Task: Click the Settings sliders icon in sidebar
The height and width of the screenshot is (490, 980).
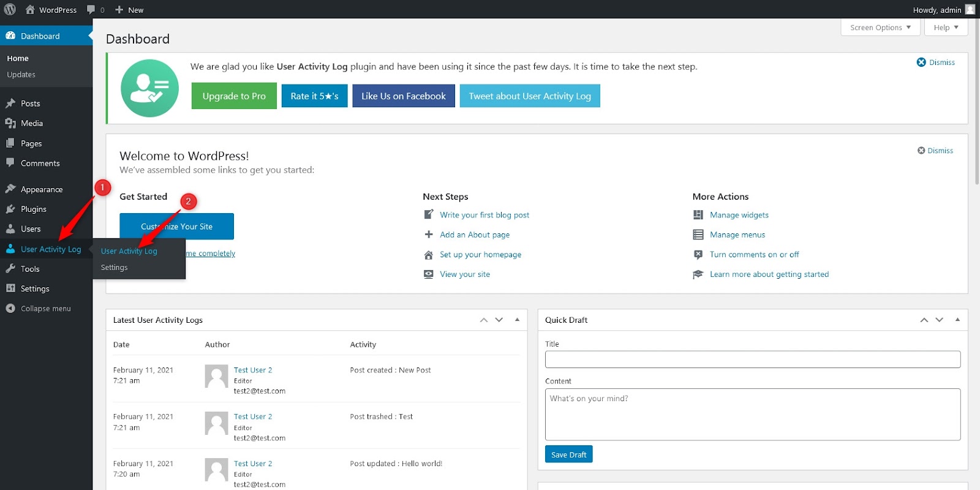Action: [10, 288]
